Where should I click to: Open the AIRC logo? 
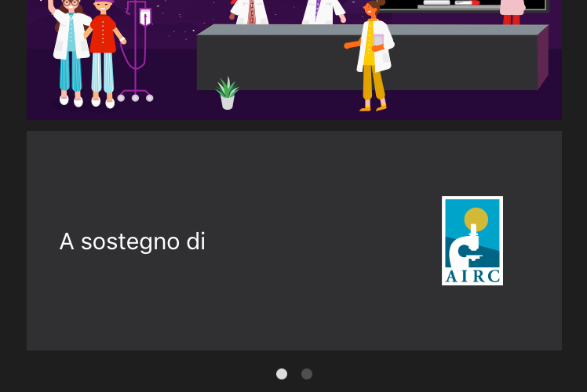click(x=472, y=241)
